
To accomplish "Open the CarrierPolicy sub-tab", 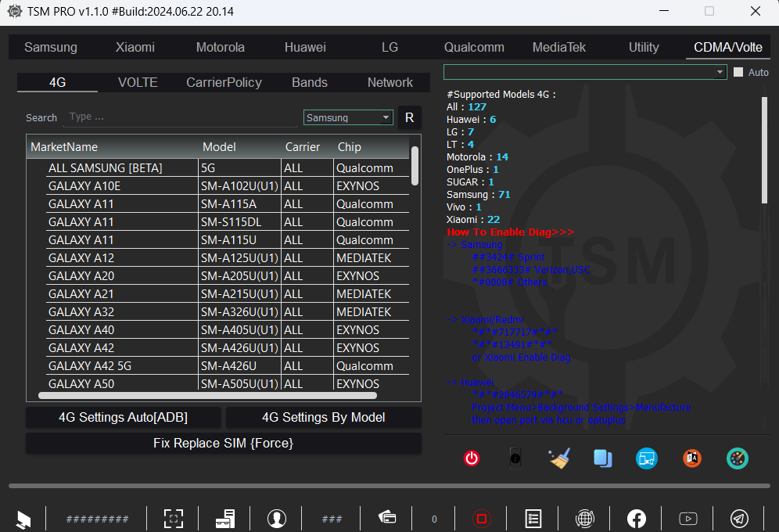I will [x=224, y=82].
